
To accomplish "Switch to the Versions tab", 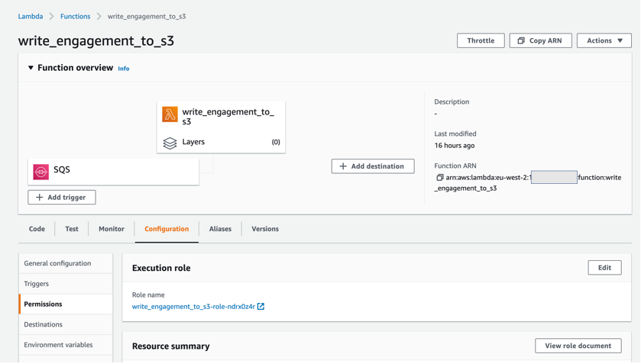I will click(x=265, y=229).
